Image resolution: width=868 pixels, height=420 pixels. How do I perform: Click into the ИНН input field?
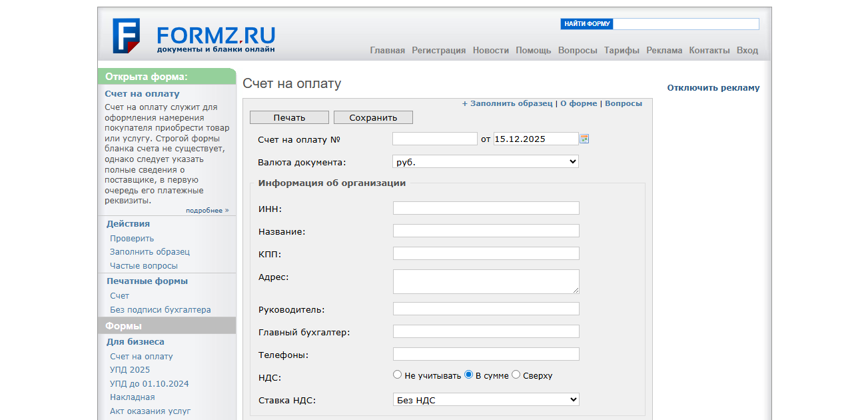coord(486,208)
